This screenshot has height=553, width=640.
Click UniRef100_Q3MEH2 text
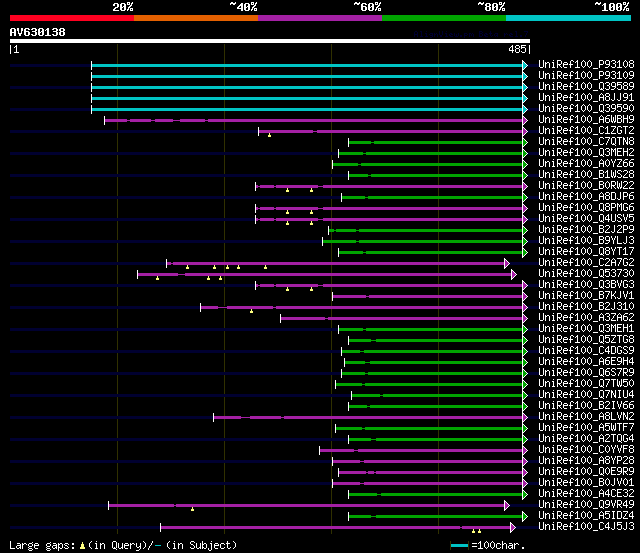coord(586,153)
